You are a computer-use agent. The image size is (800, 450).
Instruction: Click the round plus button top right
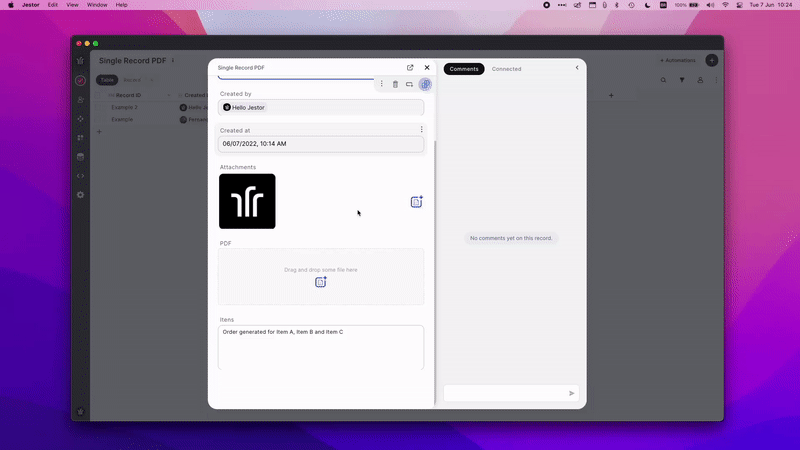[x=712, y=60]
